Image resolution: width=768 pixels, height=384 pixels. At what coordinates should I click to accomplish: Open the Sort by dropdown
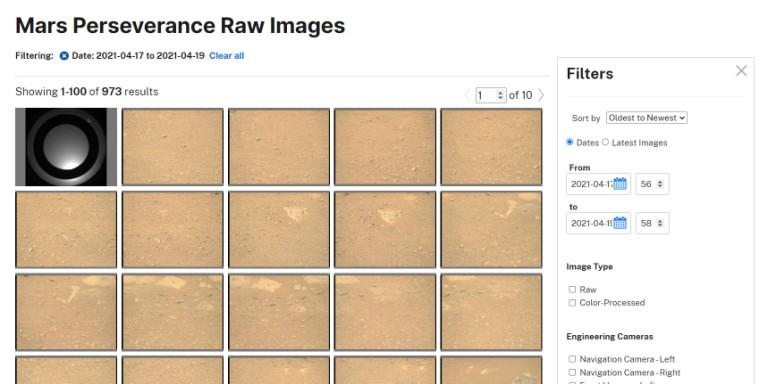(647, 118)
